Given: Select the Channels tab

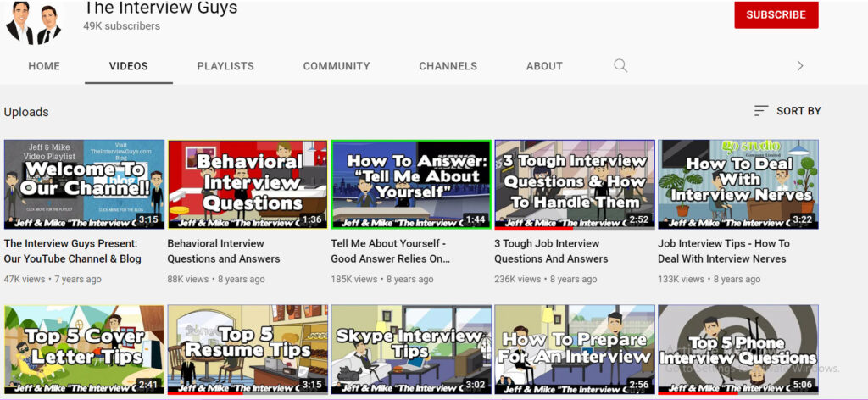Looking at the screenshot, I should (448, 66).
